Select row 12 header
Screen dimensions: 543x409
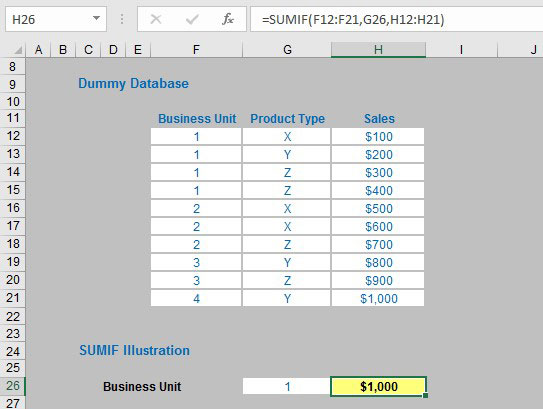(13, 136)
